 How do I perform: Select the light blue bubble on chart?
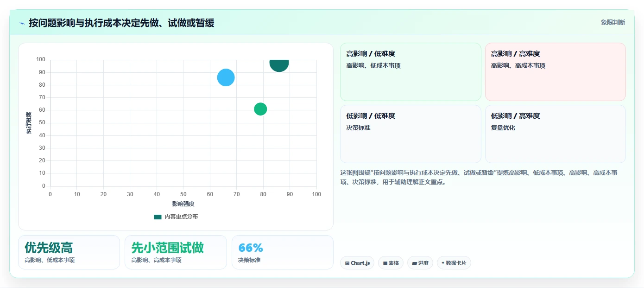click(226, 77)
